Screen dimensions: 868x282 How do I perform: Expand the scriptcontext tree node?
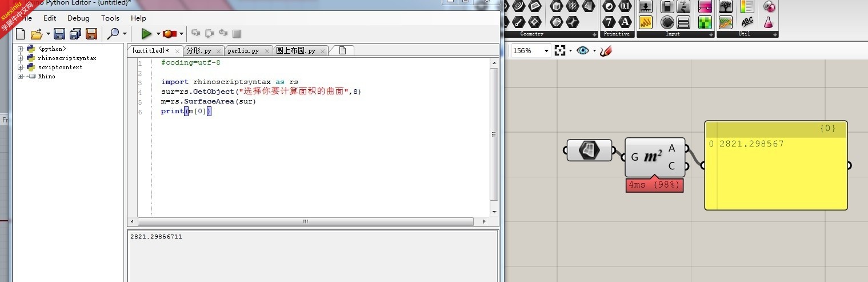coord(20,67)
